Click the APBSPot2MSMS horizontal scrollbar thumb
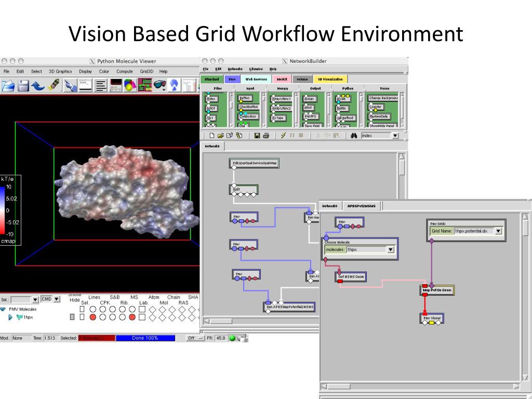This screenshot has height=399, width=532. tap(339, 387)
